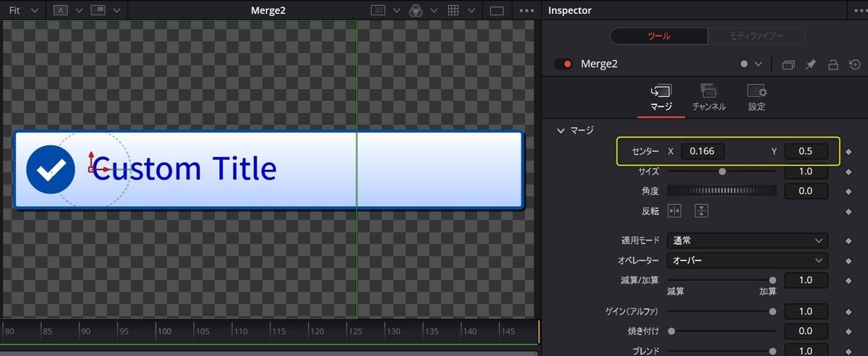Open the color channel dropdown arrow

(x=433, y=11)
